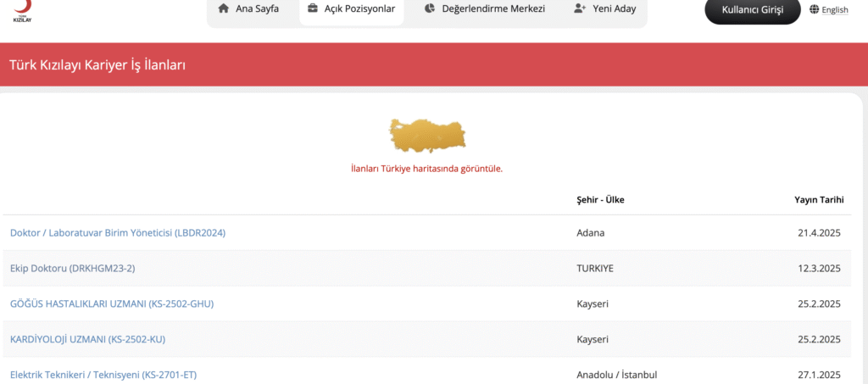Click the Anadolu / İstanbul location cell
This screenshot has width=868, height=384.
[x=617, y=375]
